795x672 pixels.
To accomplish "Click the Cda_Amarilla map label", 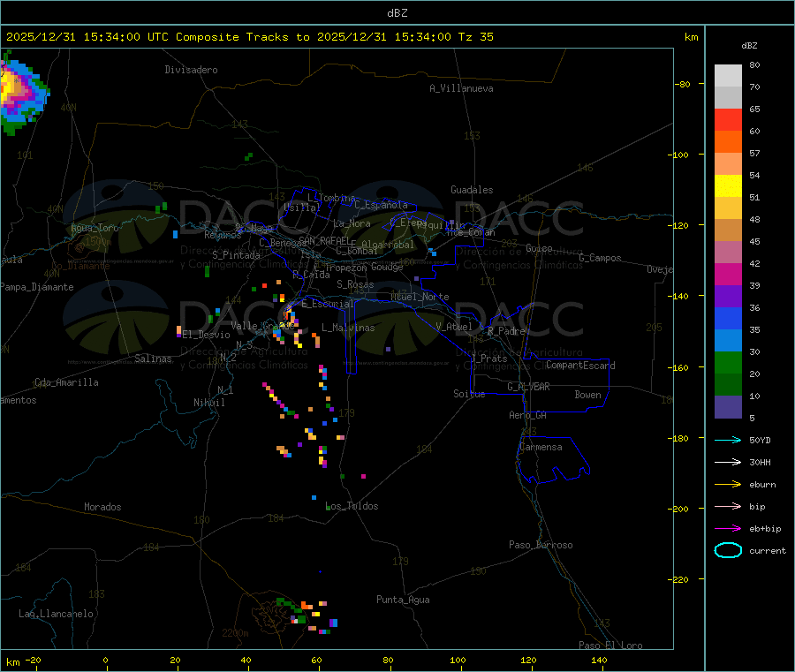I will coord(66,382).
